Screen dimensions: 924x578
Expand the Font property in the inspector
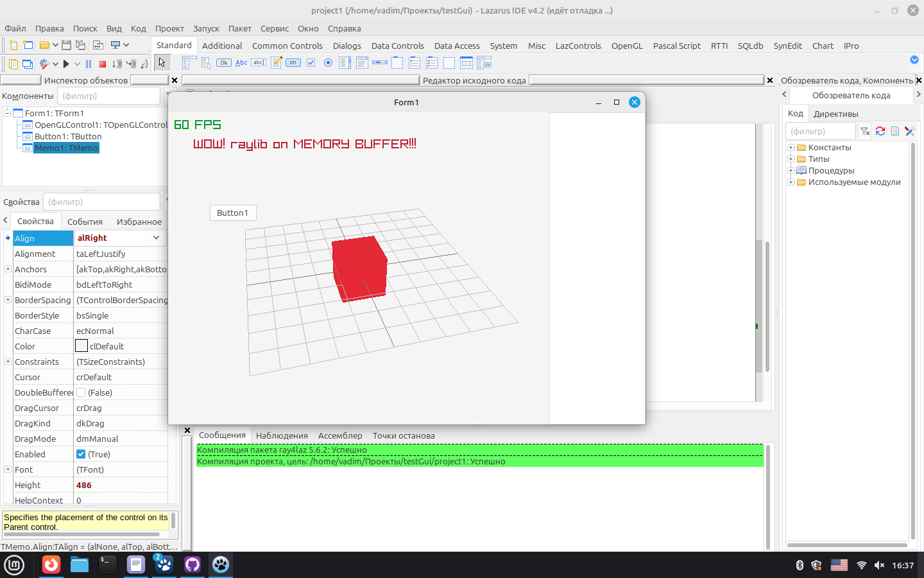click(x=8, y=469)
